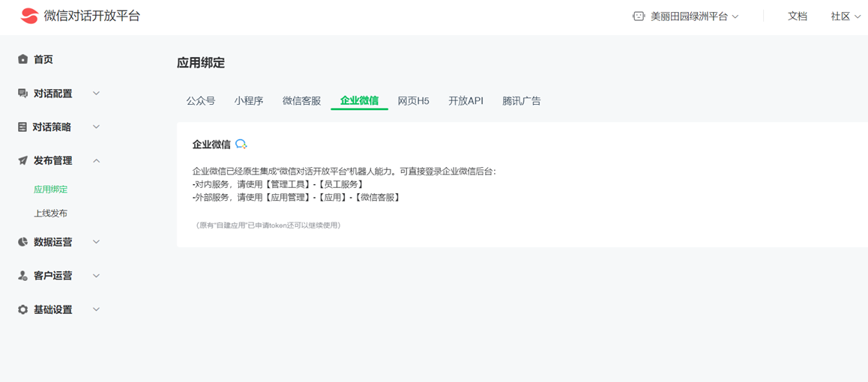Open the 社区 menu label in header

840,16
